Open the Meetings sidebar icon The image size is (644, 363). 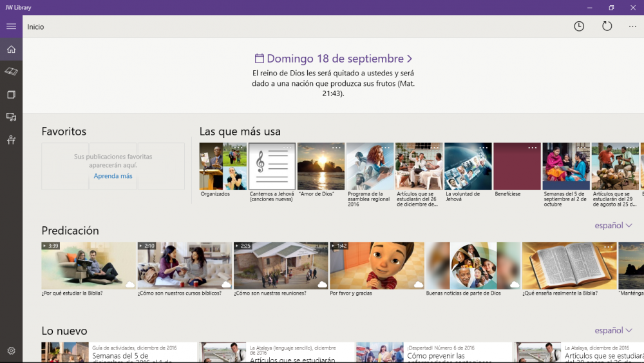pyautogui.click(x=11, y=140)
